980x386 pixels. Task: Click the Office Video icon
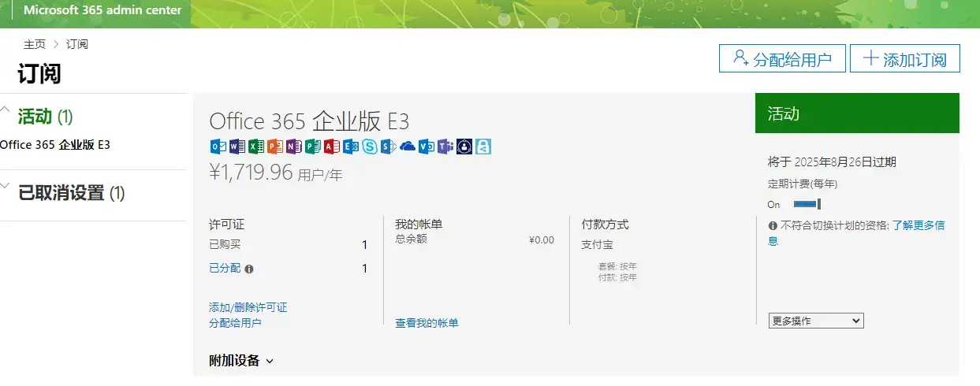tap(427, 147)
